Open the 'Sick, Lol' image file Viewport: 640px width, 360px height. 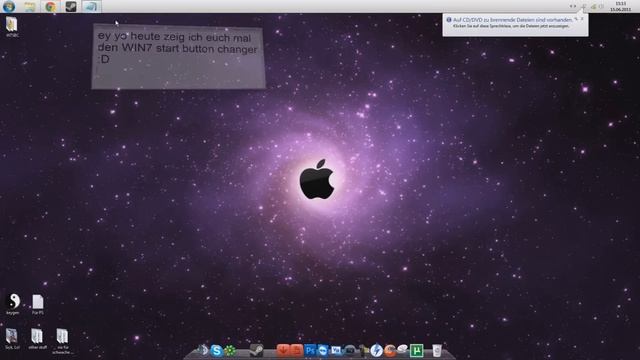tap(12, 339)
